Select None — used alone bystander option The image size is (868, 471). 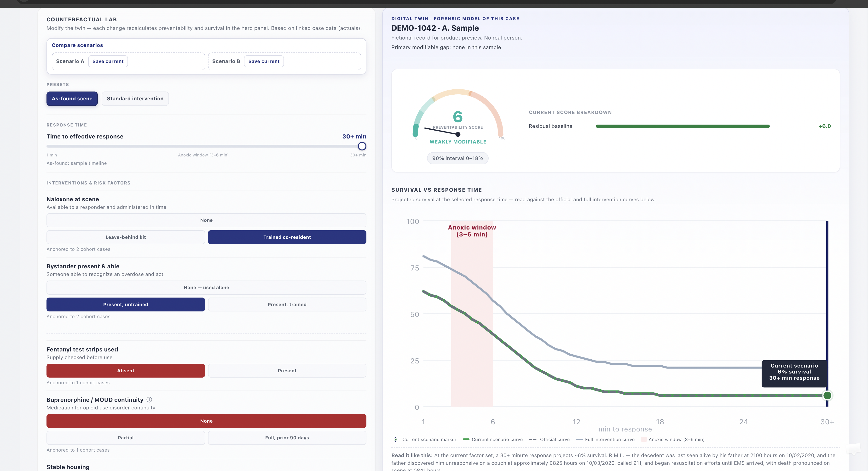click(206, 288)
